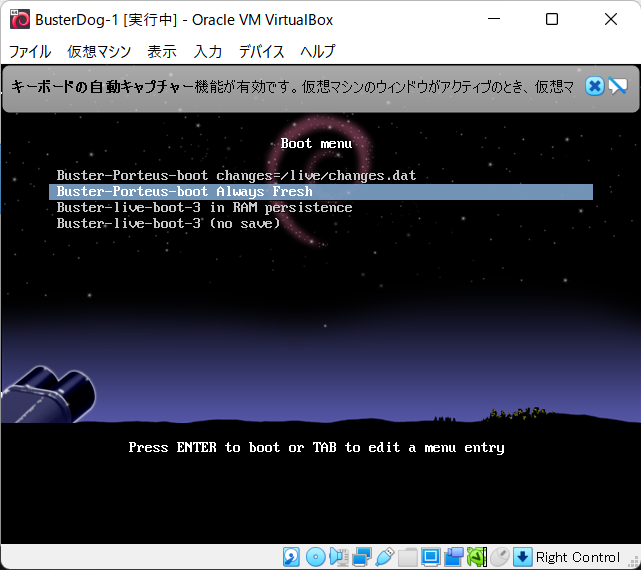Open the デバイス menu
The width and height of the screenshot is (641, 570).
(x=261, y=52)
